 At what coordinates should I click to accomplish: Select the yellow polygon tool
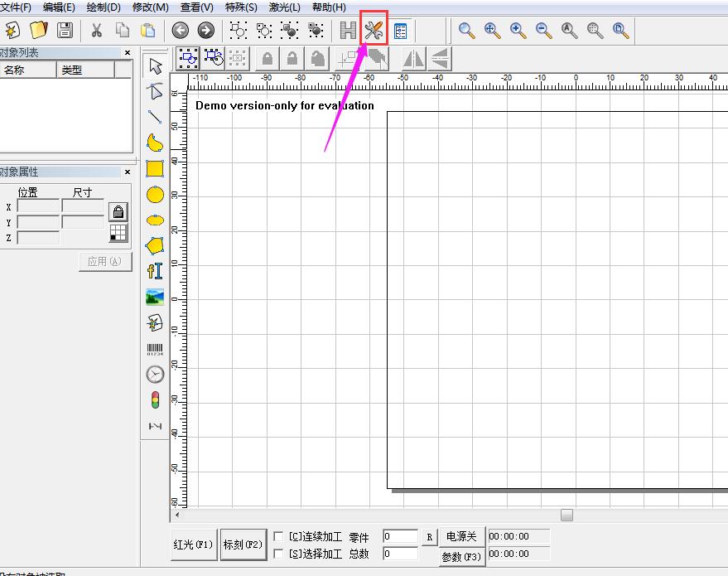tap(155, 245)
